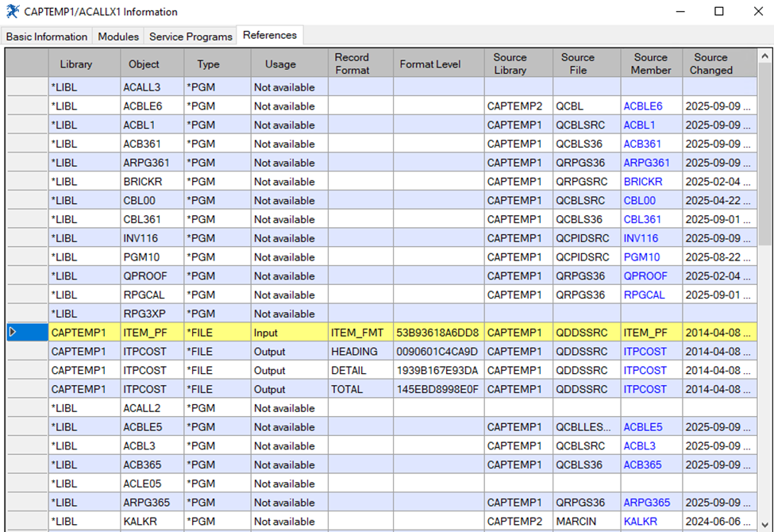
Task: Click the Format Level column header
Action: [429, 64]
